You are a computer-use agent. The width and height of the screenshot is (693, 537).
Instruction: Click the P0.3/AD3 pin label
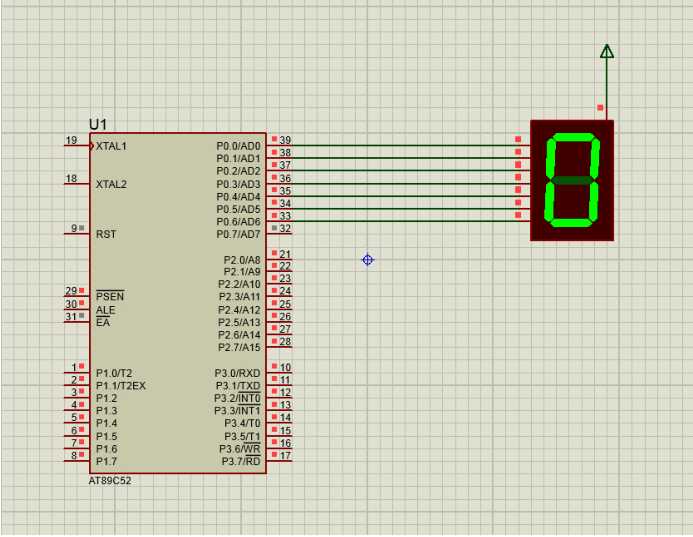point(238,184)
